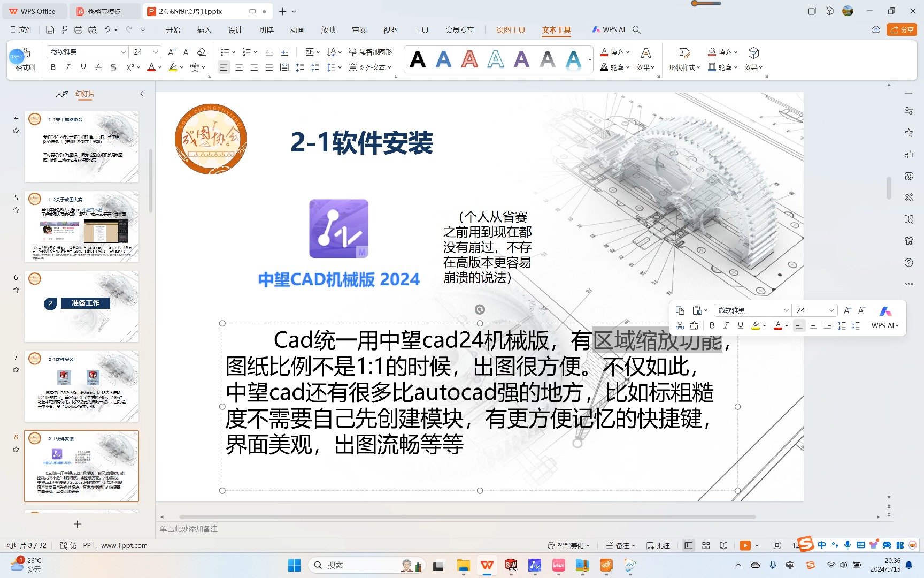924x578 pixels.
Task: Open the Slide Show (放映) ribbon tab
Action: pos(328,30)
